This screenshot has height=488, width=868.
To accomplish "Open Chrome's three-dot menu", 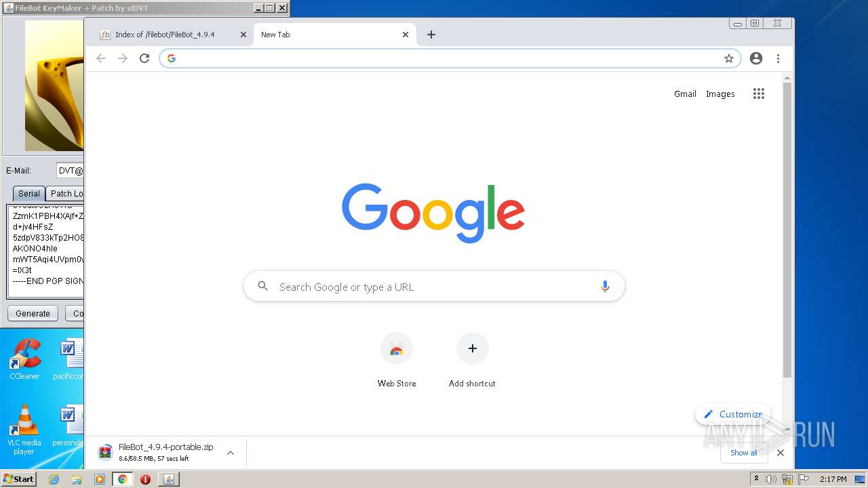I will click(778, 58).
